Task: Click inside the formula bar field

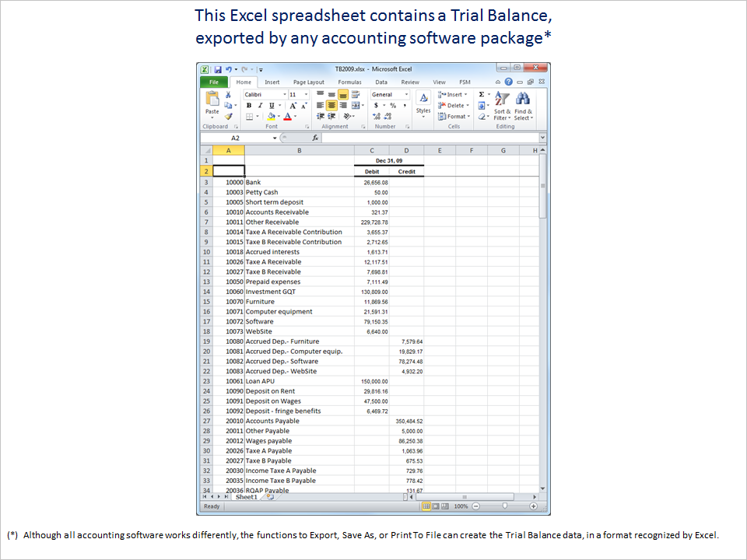Action: 428,138
